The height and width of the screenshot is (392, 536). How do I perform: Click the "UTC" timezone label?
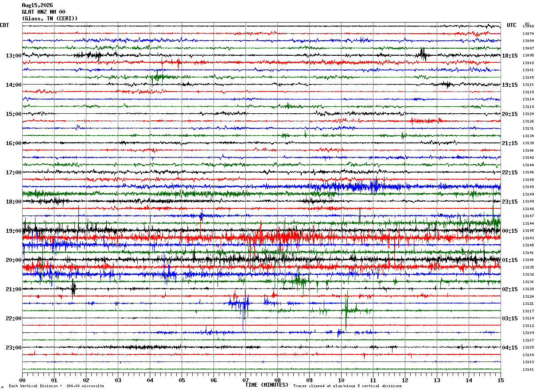[x=512, y=25]
